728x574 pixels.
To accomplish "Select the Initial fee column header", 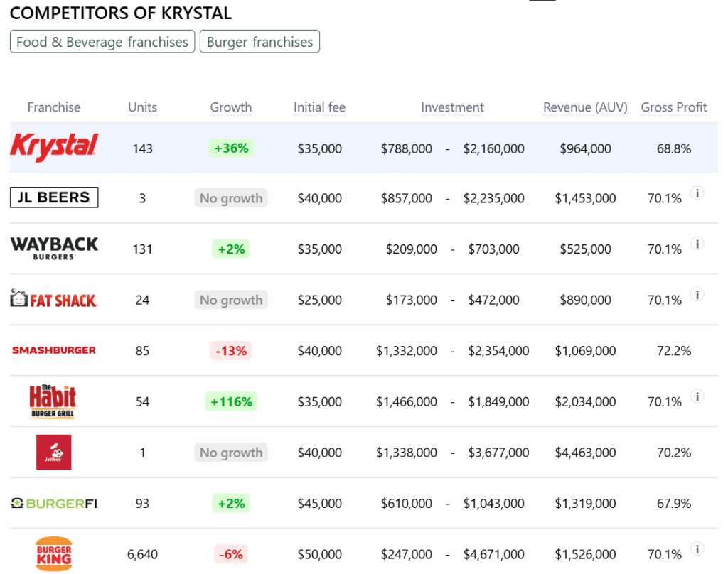I will pyautogui.click(x=319, y=107).
